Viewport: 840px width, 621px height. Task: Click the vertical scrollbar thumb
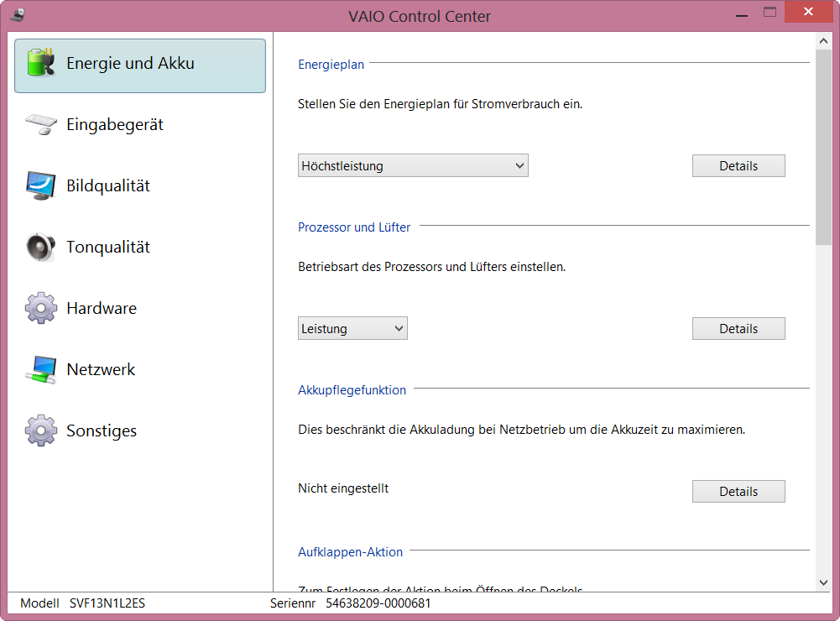pyautogui.click(x=823, y=148)
